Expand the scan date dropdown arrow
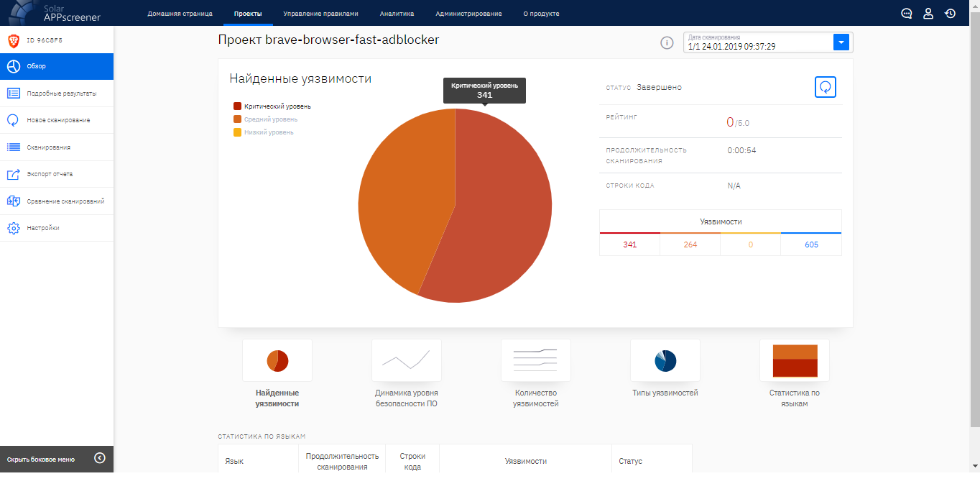This screenshot has width=980, height=489. [x=841, y=42]
